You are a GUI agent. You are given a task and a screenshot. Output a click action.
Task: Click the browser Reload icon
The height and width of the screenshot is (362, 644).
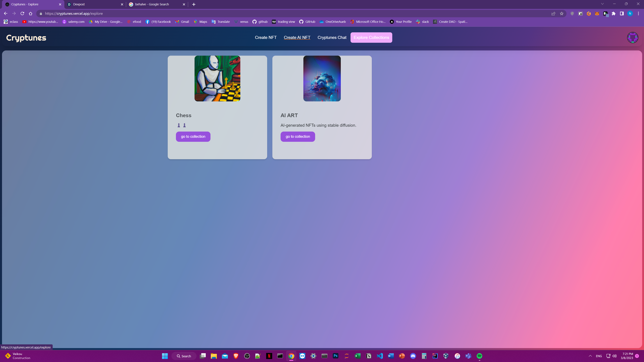tap(22, 13)
